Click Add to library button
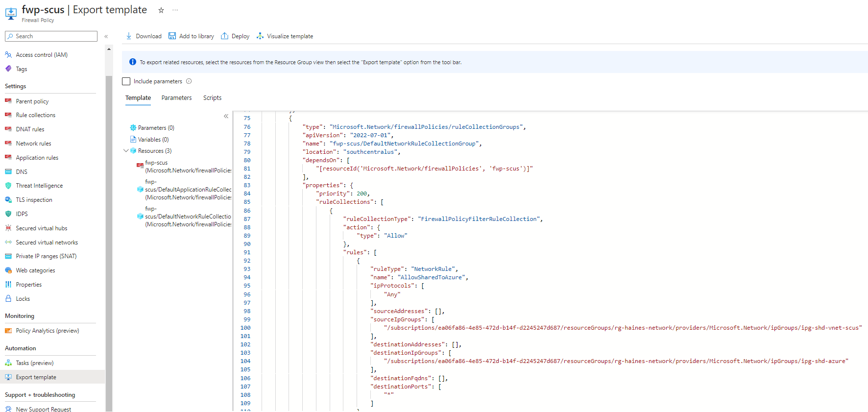The image size is (868, 412). (x=192, y=36)
